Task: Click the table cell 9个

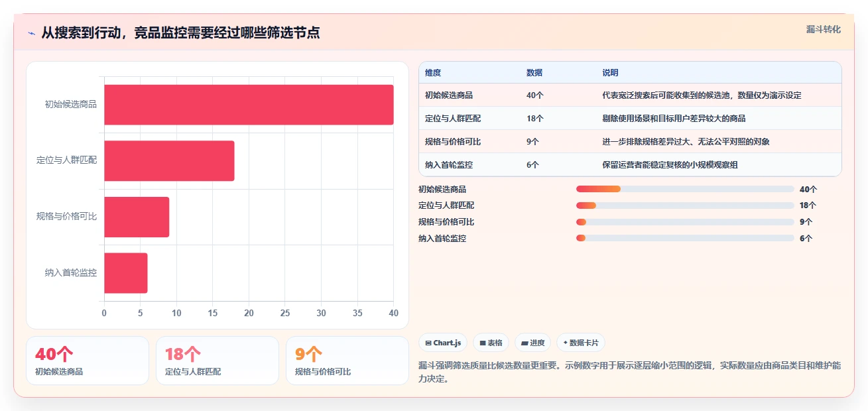Action: pyautogui.click(x=532, y=142)
